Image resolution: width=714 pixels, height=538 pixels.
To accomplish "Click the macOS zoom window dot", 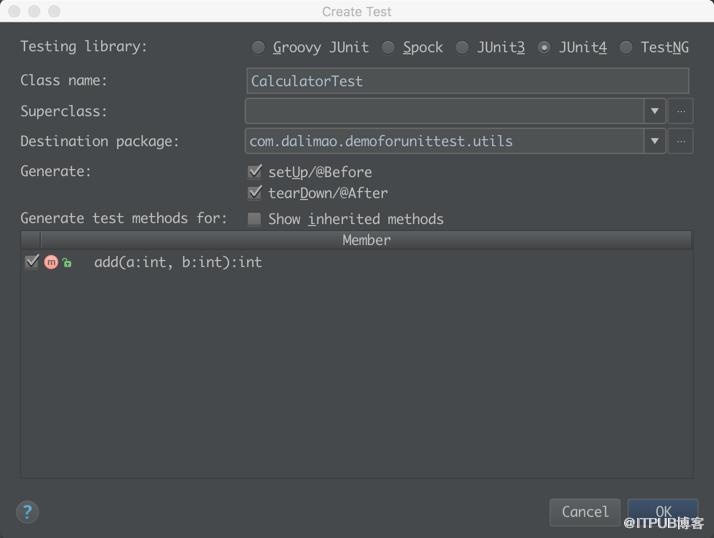I will pyautogui.click(x=54, y=11).
